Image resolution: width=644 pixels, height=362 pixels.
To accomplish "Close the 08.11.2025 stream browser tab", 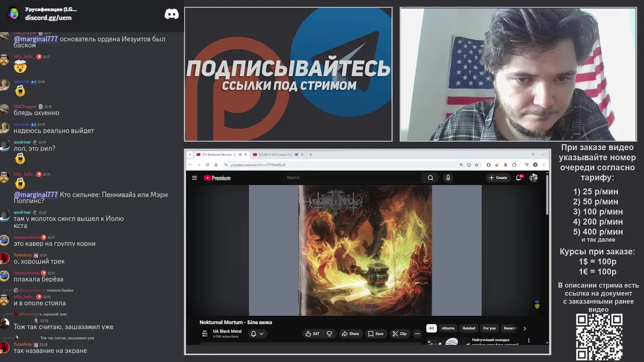I will 302,154.
